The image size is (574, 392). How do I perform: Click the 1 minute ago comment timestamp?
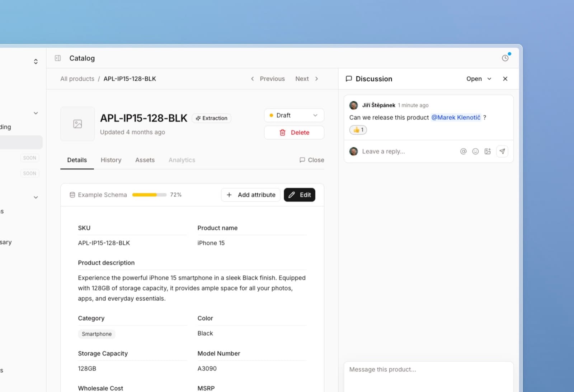(413, 105)
